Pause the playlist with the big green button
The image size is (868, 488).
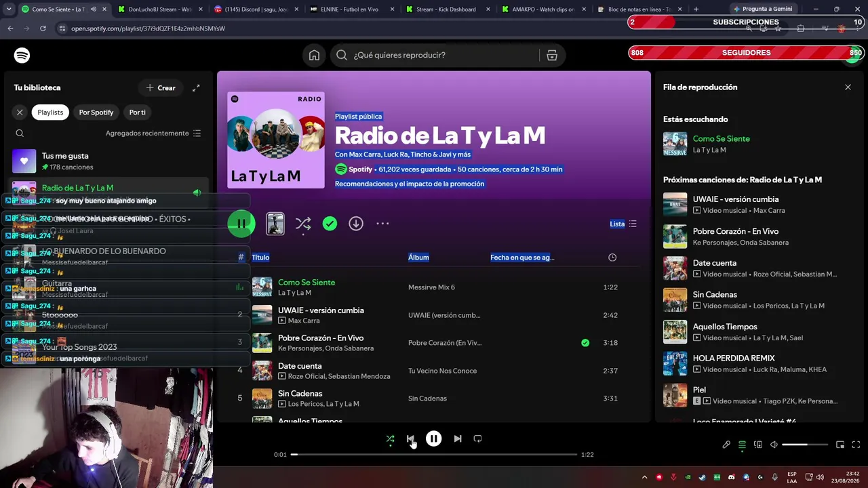(241, 224)
